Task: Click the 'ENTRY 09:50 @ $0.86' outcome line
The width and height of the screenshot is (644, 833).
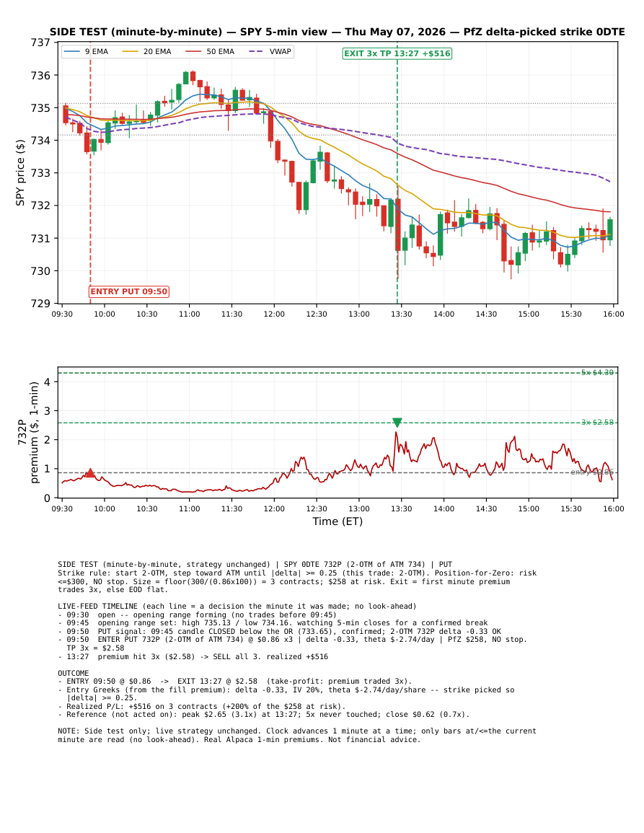Action: (x=235, y=681)
